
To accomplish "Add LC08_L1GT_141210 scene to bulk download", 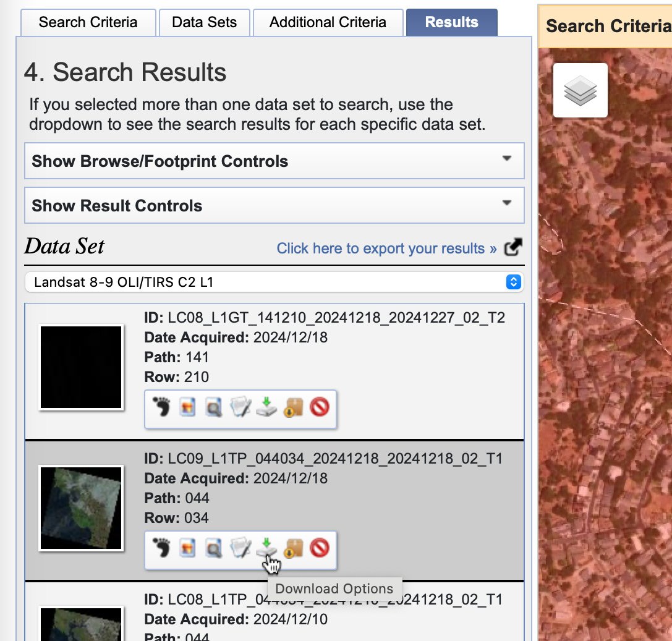I will pyautogui.click(x=293, y=407).
